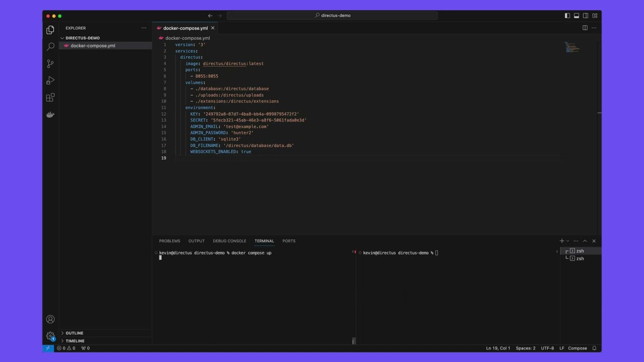Expand the TIMELINE section
644x362 pixels.
coord(106,341)
